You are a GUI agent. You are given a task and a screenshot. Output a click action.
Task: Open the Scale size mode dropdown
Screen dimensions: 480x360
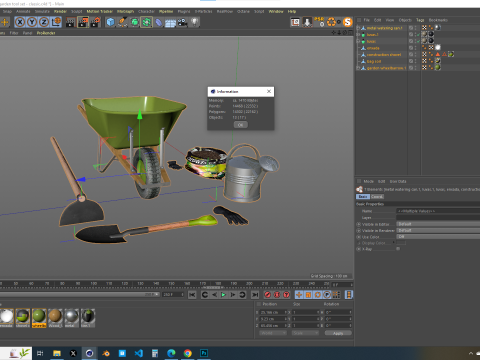tap(305, 333)
